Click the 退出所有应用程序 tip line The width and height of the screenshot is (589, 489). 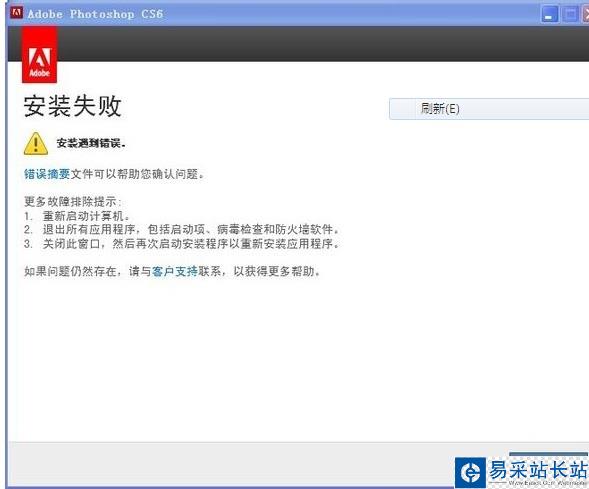[182, 229]
